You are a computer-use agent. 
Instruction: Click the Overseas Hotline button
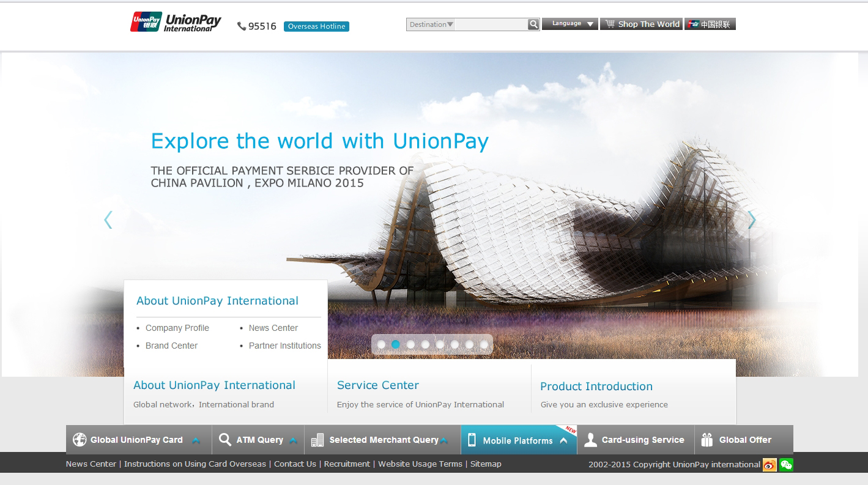click(316, 26)
